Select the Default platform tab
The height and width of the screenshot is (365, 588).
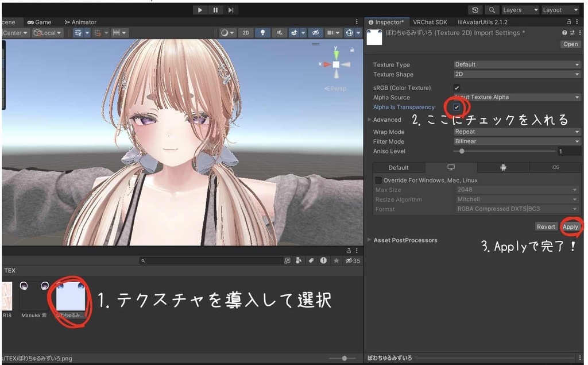[399, 167]
